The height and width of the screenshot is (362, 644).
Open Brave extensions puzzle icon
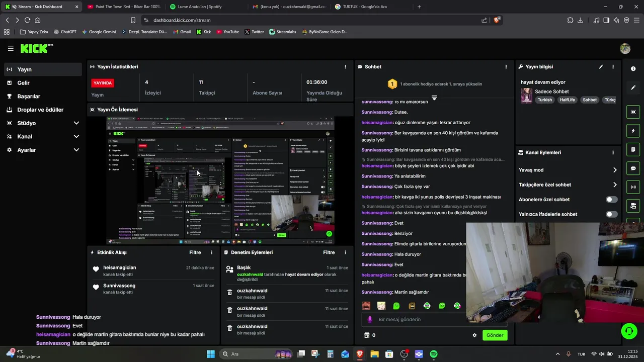[570, 20]
